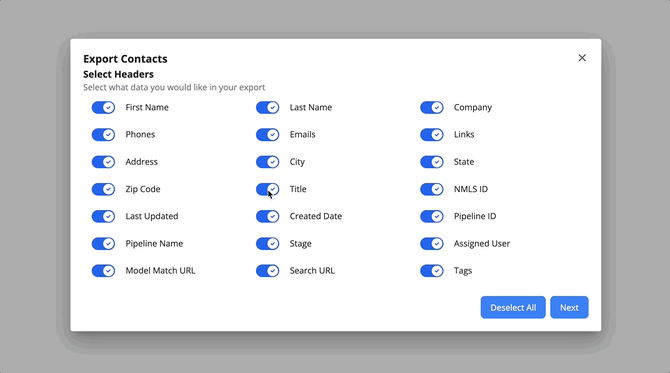The height and width of the screenshot is (373, 670).
Task: Disable the Company header toggle
Action: click(x=432, y=107)
